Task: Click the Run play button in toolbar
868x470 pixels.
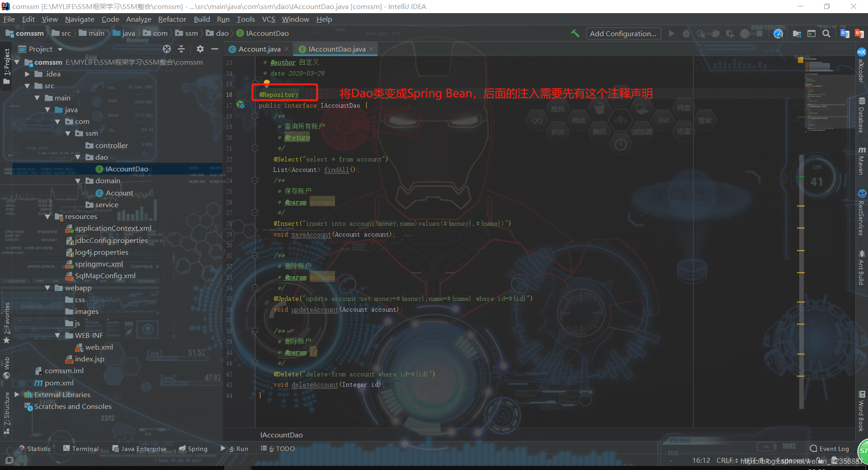Action: click(671, 33)
